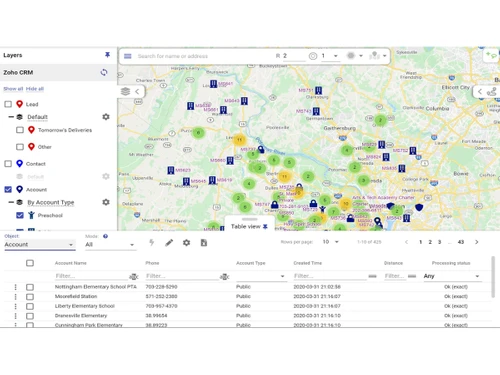500x375 pixels.
Task: Open Rows per page dropdown
Action: point(330,242)
